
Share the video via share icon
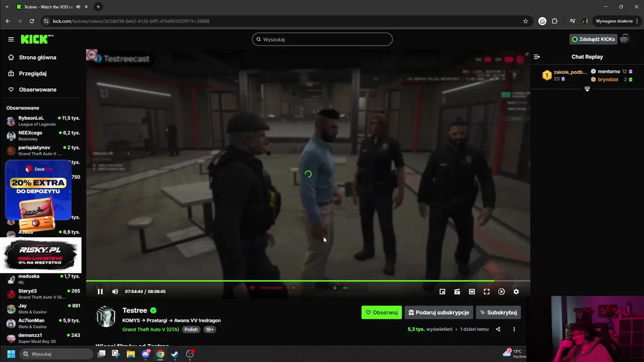(x=498, y=329)
